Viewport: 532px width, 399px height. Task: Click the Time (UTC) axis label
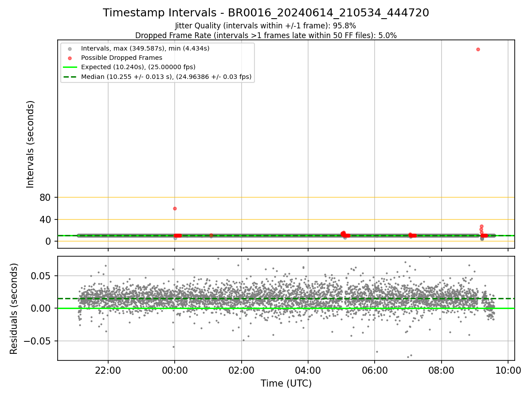coord(286,383)
